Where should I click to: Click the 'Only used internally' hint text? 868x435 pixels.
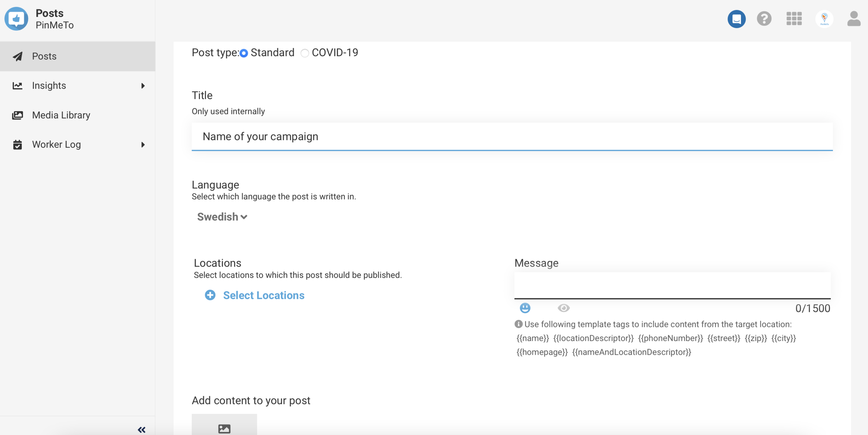[228, 111]
